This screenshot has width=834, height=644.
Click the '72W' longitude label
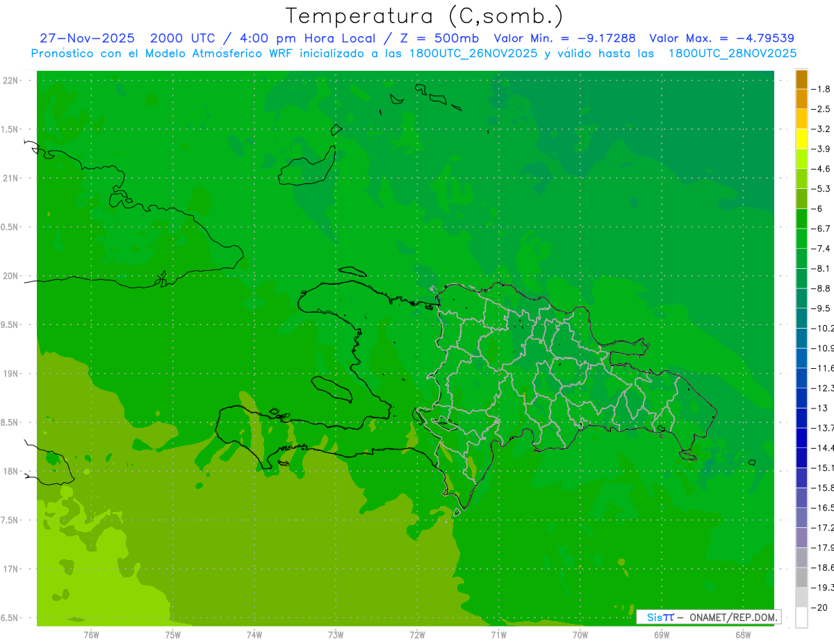[x=417, y=635]
